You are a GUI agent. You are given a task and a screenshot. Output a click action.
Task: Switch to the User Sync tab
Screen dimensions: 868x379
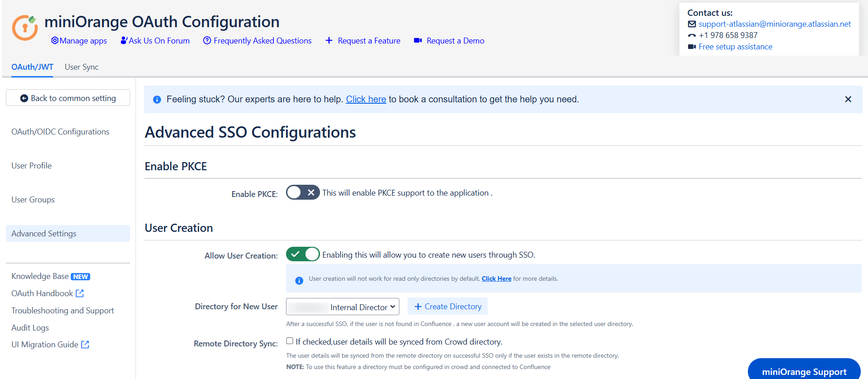(82, 67)
